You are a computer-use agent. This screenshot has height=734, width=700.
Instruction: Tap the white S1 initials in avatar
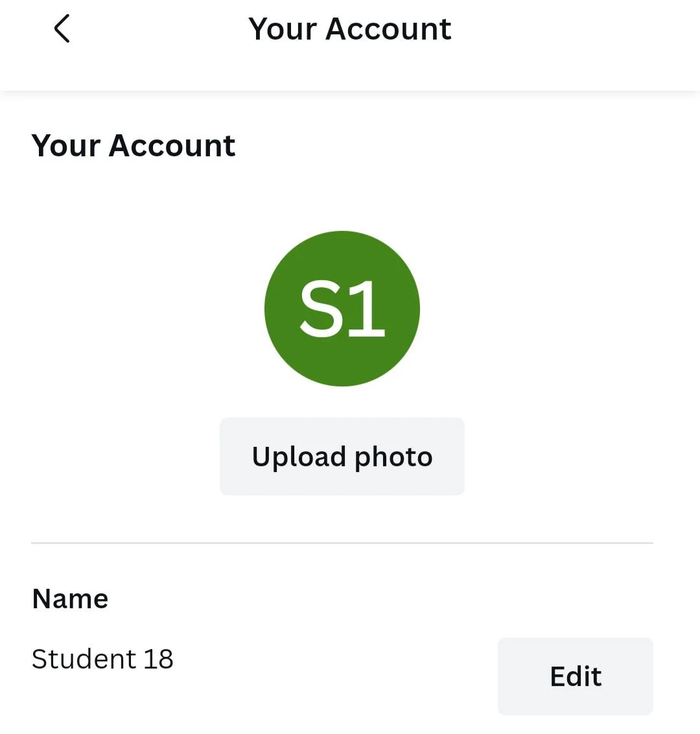(342, 309)
